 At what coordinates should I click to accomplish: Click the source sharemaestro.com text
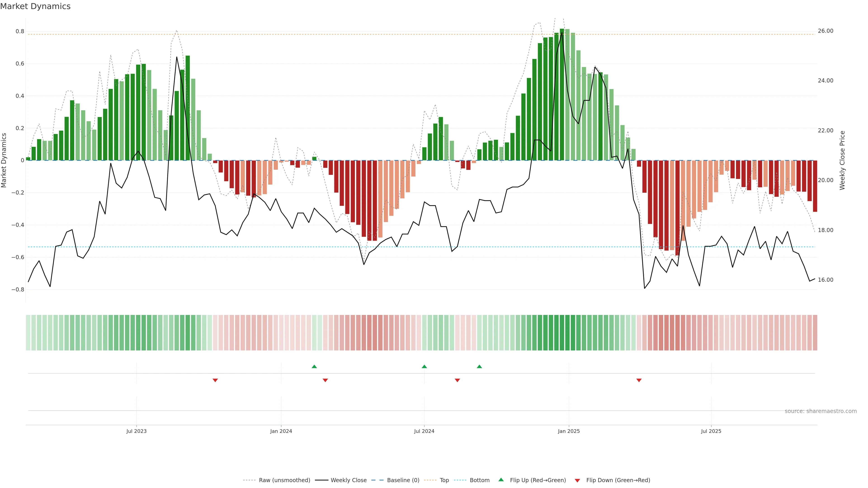tap(821, 411)
